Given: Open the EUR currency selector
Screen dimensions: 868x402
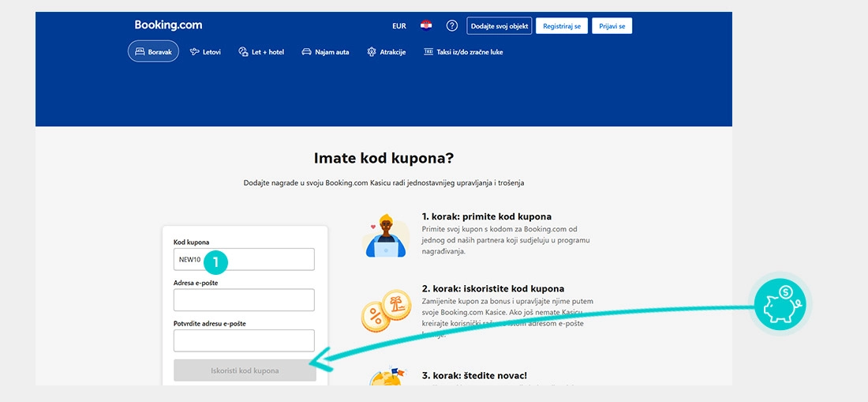Looking at the screenshot, I should pyautogui.click(x=399, y=26).
